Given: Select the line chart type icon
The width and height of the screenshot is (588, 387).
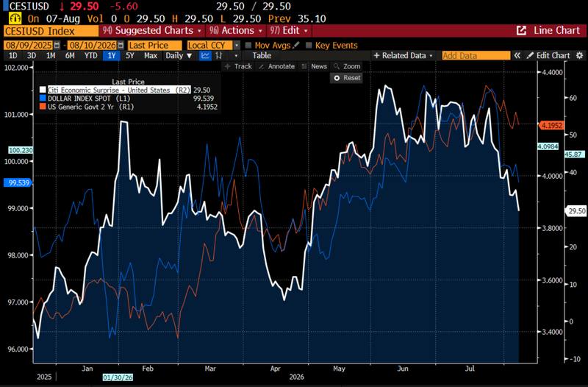Looking at the screenshot, I should coord(205,56).
